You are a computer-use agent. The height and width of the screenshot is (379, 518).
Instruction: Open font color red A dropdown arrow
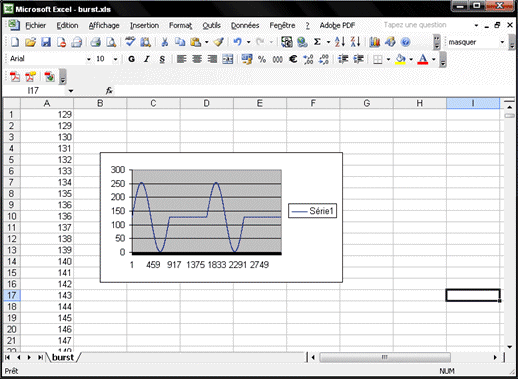[434, 59]
